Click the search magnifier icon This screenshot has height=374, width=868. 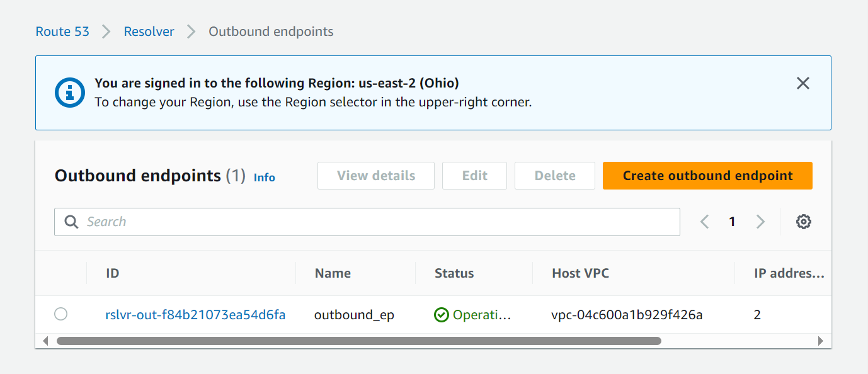[x=71, y=222]
